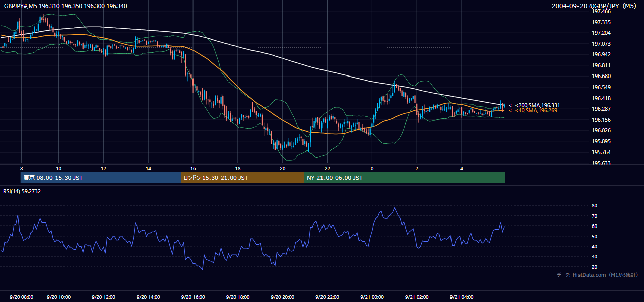The height and width of the screenshot is (302, 644).
Task: Click the 9/20 20:00 date label
Action: 282,297
